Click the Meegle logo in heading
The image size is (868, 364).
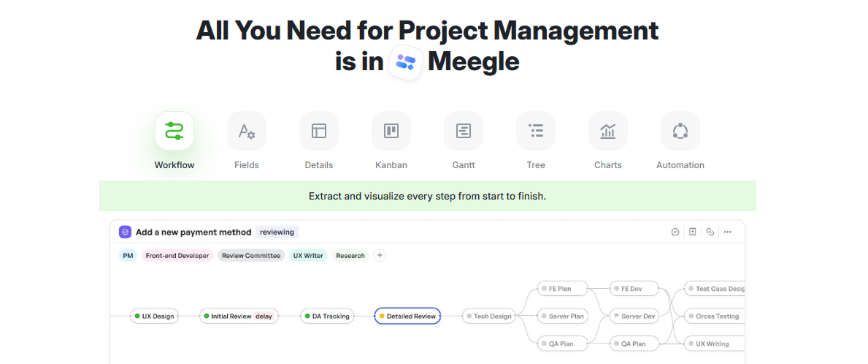[x=406, y=62]
